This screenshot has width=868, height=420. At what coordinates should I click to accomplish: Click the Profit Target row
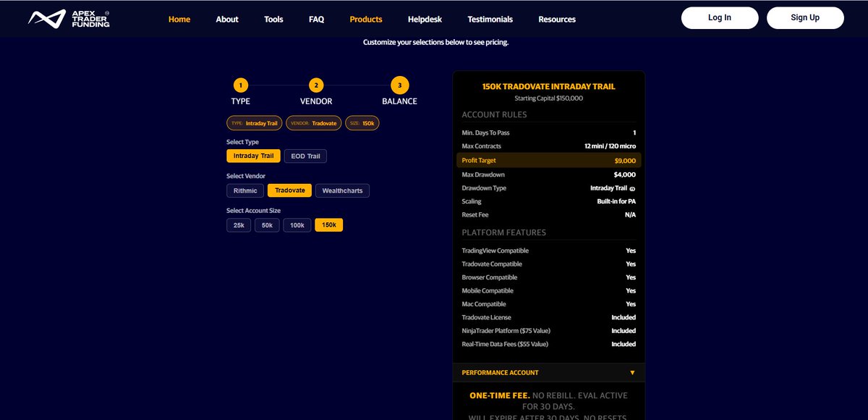pyautogui.click(x=548, y=161)
